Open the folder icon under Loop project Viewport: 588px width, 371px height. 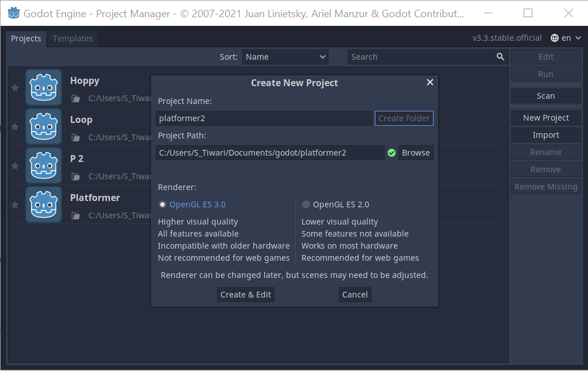click(76, 138)
